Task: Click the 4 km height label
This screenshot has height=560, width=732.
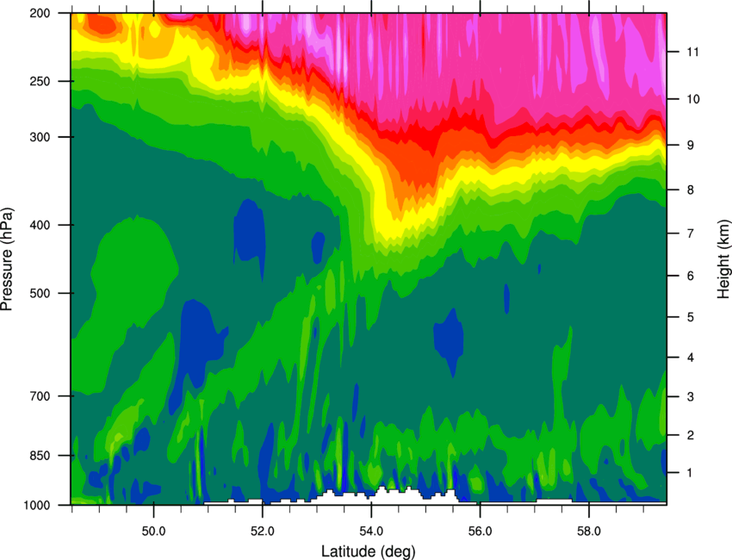Action: pos(691,358)
